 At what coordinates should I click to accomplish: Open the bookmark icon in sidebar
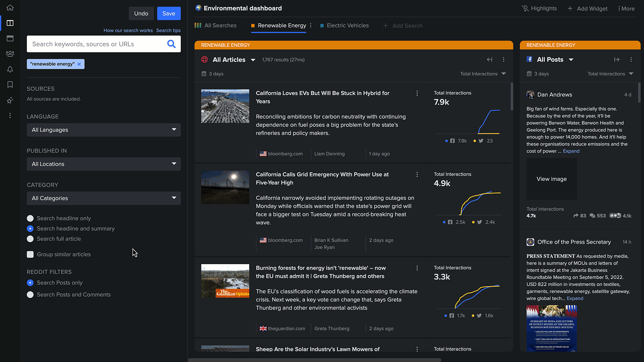pos(10,84)
